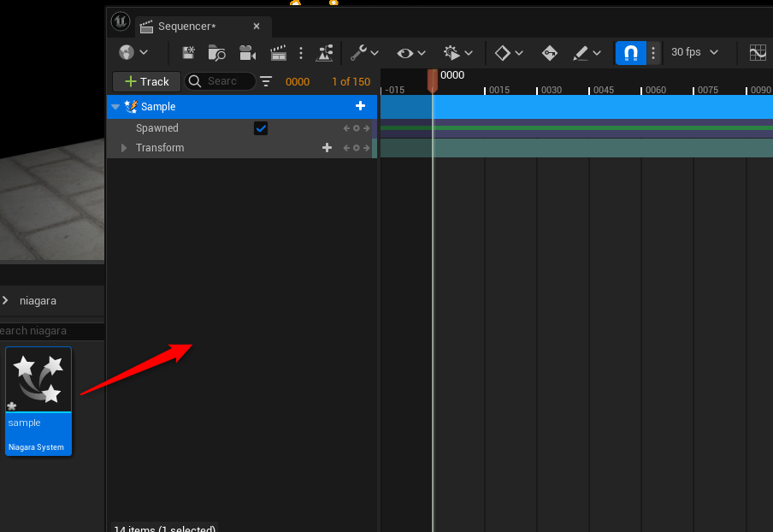This screenshot has width=773, height=532.
Task: Open the keyframe options dropdown
Action: click(509, 53)
